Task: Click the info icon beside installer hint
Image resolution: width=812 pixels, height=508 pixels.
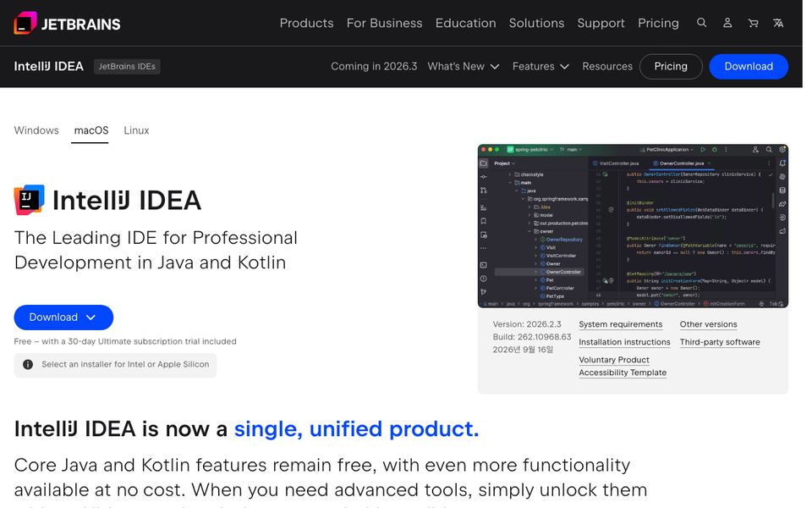Action: [x=28, y=364]
